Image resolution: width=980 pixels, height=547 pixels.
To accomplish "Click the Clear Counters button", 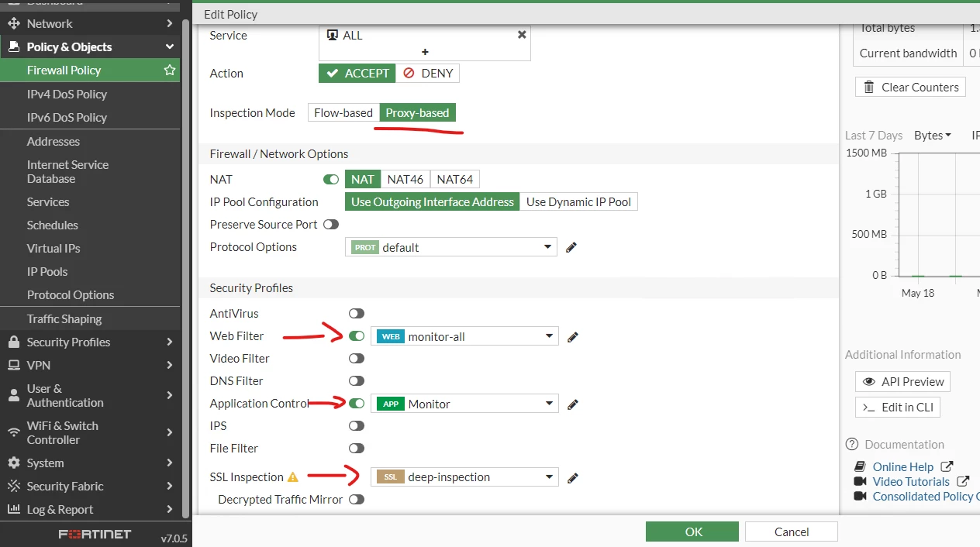I will point(911,88).
